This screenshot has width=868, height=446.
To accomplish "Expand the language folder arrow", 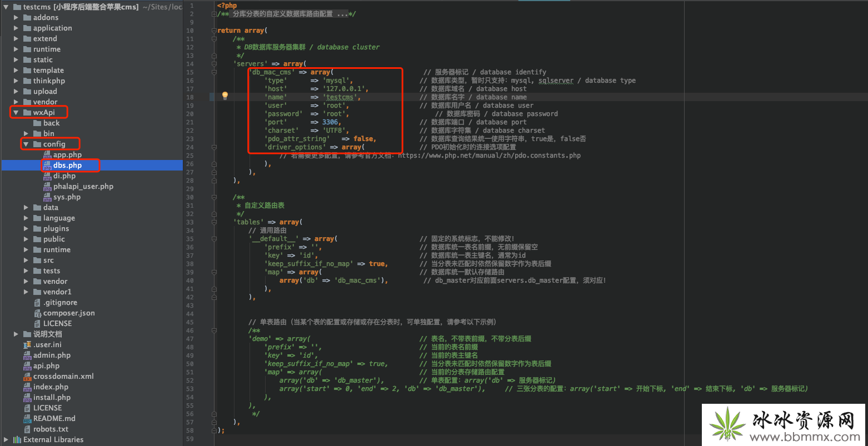I will pos(26,218).
